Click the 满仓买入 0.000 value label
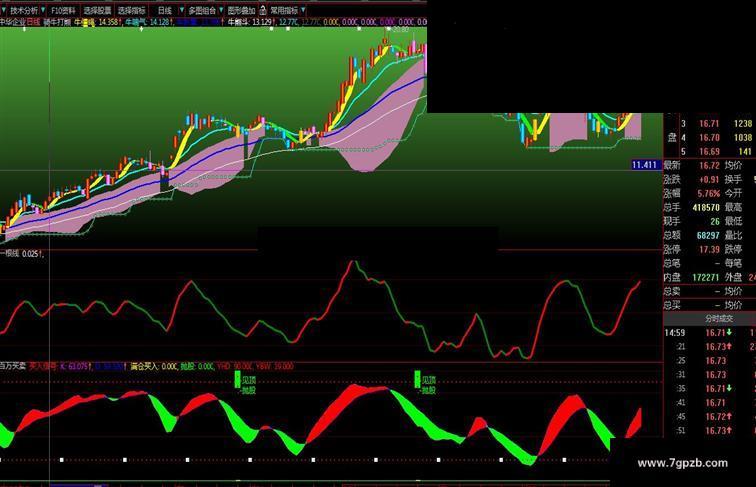Image resolution: width=756 pixels, height=487 pixels. (154, 366)
